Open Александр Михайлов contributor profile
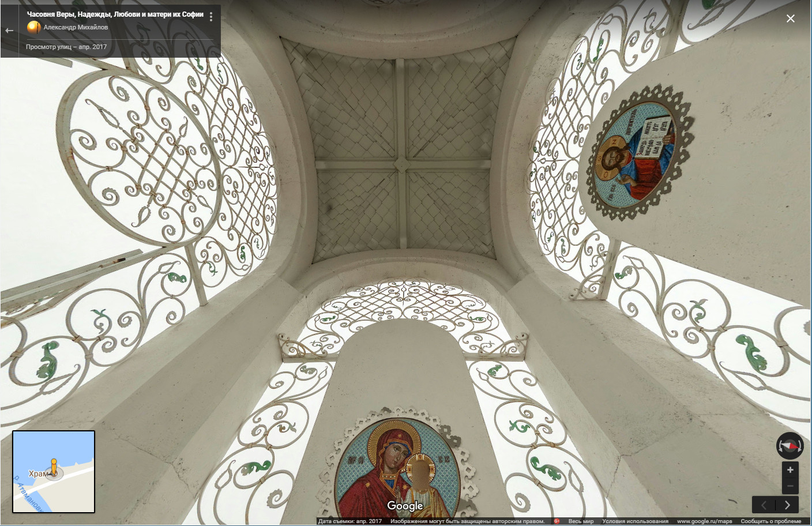This screenshot has width=812, height=526. pos(76,27)
